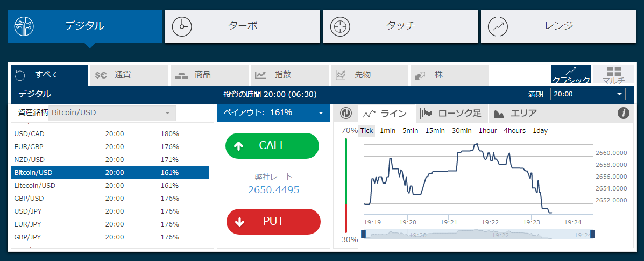The width and height of the screenshot is (644, 261).
Task: Open the デジタル trading tab
Action: [84, 26]
